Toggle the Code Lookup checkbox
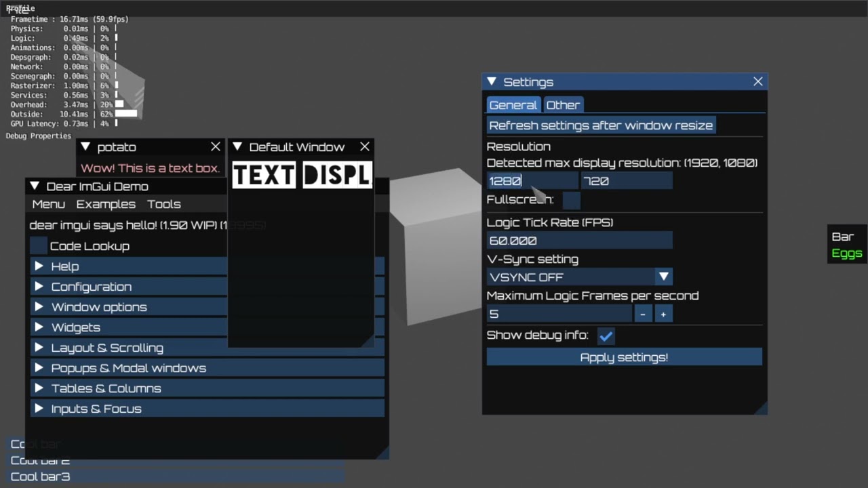Image resolution: width=868 pixels, height=488 pixels. click(x=39, y=246)
